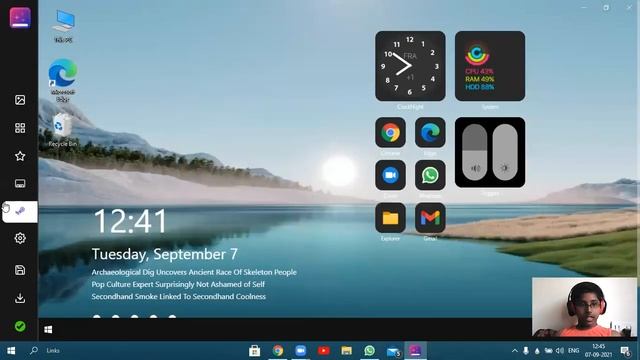Open WhatsApp widget shortcut
Viewport: 640px width, 360px height.
430,175
